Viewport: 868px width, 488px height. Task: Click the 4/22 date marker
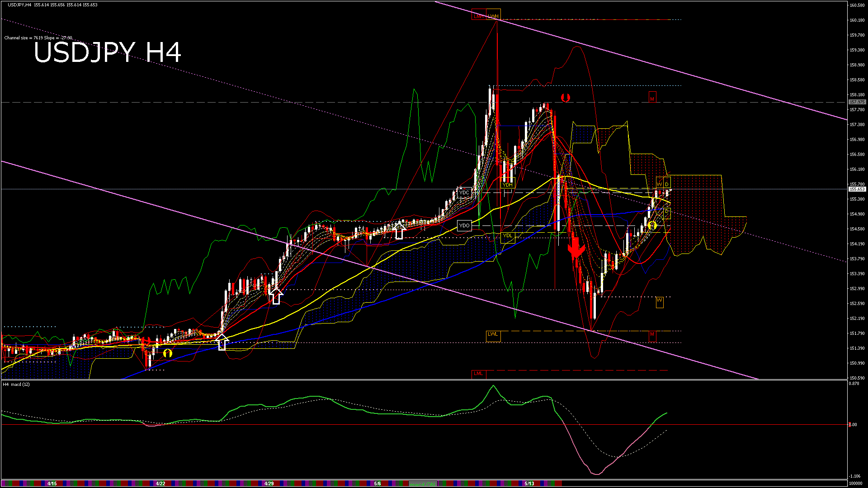click(160, 483)
